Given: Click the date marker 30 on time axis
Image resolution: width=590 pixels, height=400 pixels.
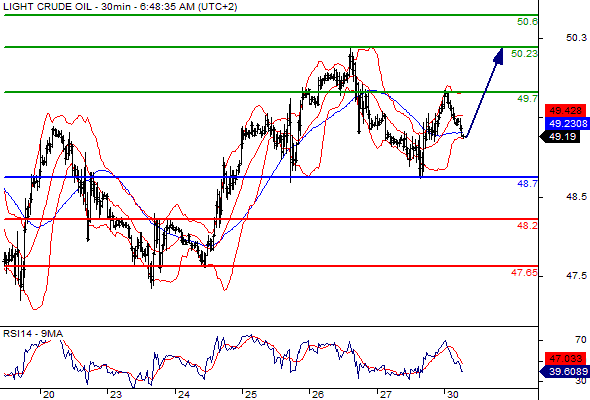Looking at the screenshot, I should coord(453,394).
